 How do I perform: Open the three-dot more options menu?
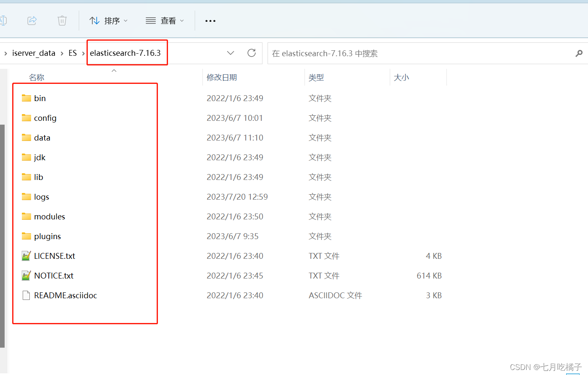click(210, 21)
